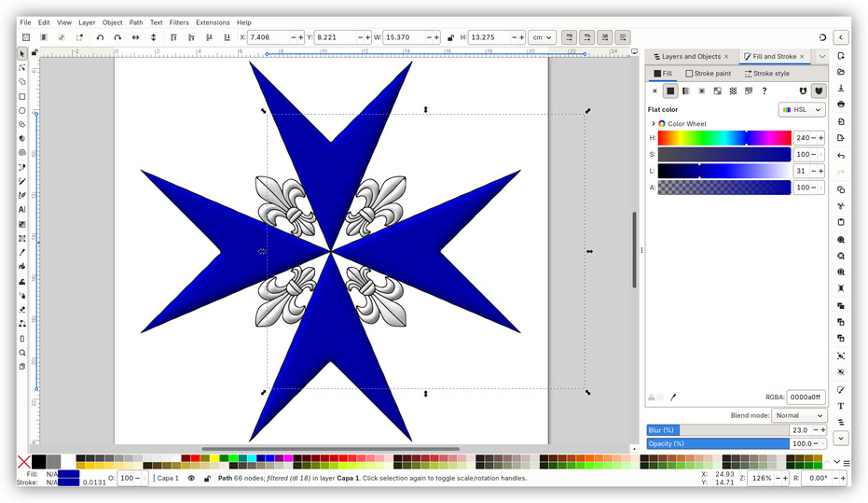Close the Fill and Stroke tab
Image resolution: width=868 pixels, height=503 pixels.
tap(802, 57)
